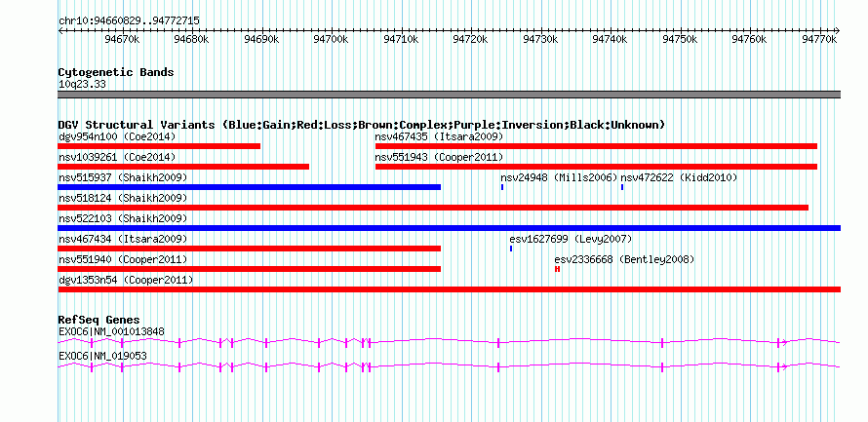Click the 94720k ruler tick label
868x422 pixels.
pyautogui.click(x=470, y=39)
